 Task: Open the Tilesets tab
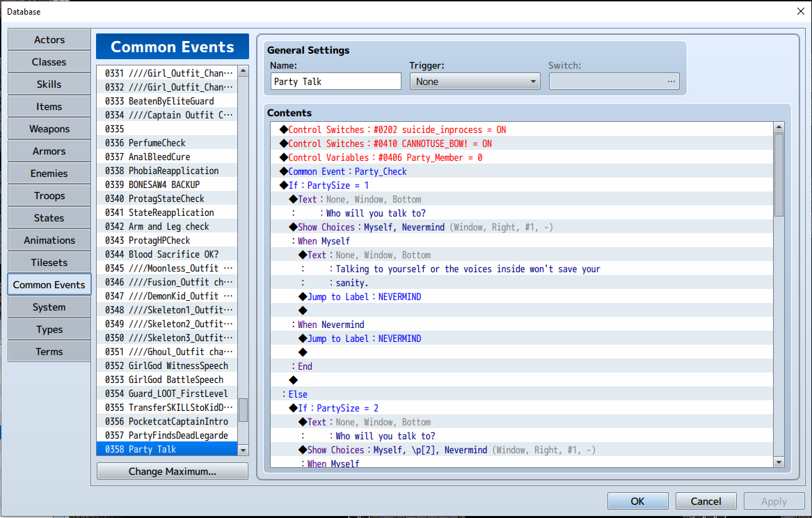click(49, 262)
